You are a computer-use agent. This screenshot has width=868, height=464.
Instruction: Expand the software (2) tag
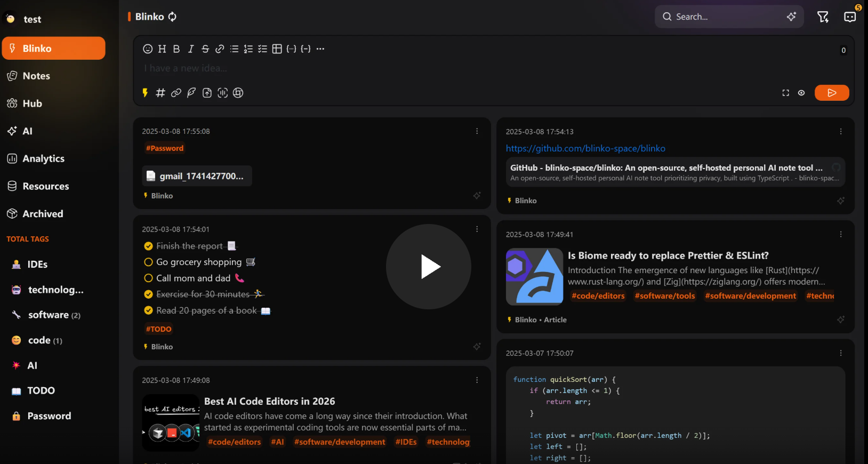point(53,315)
